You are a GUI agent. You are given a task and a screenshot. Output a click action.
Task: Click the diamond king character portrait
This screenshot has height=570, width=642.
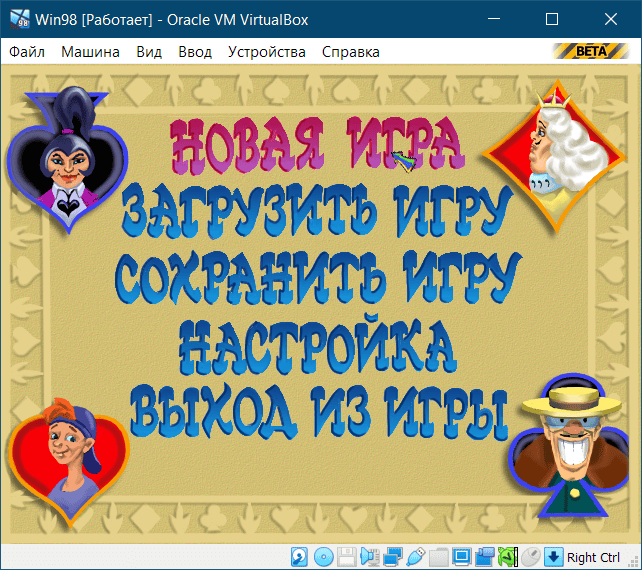pyautogui.click(x=555, y=156)
